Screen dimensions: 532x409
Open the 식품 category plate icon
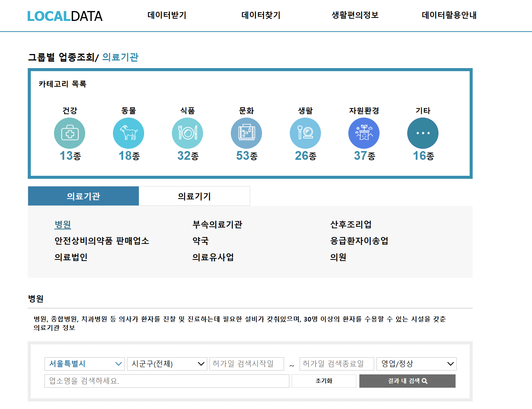187,133
